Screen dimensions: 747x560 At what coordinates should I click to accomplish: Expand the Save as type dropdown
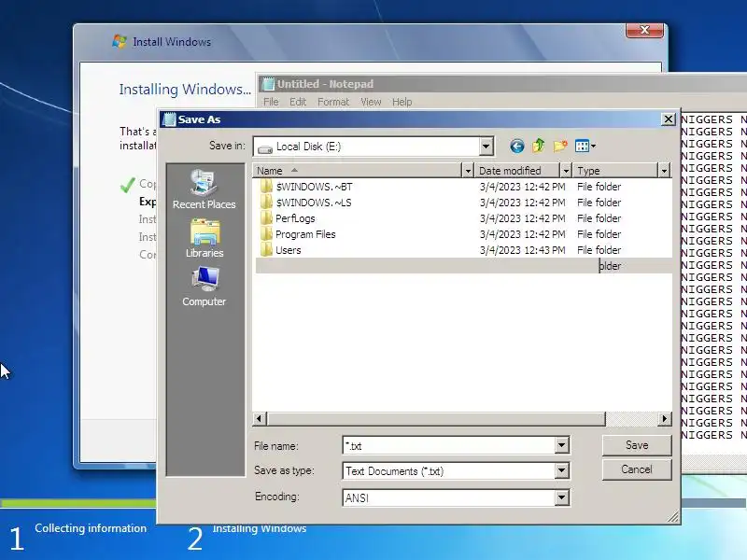coord(562,471)
